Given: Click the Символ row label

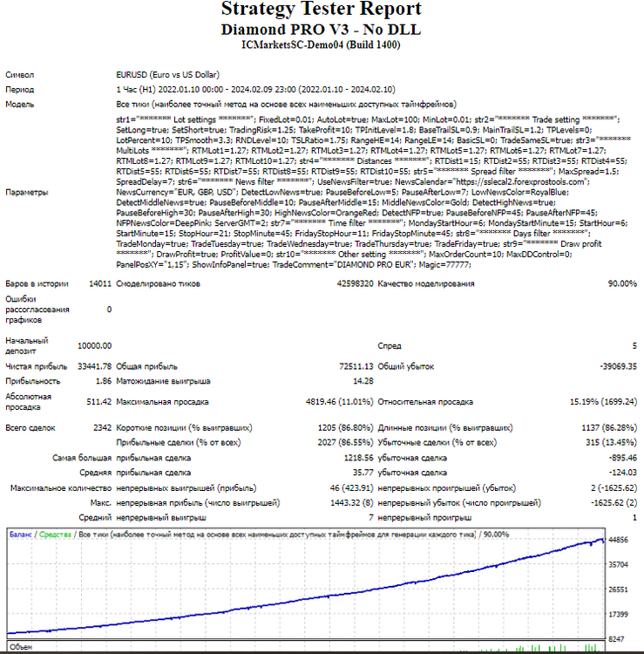Looking at the screenshot, I should pos(19,75).
